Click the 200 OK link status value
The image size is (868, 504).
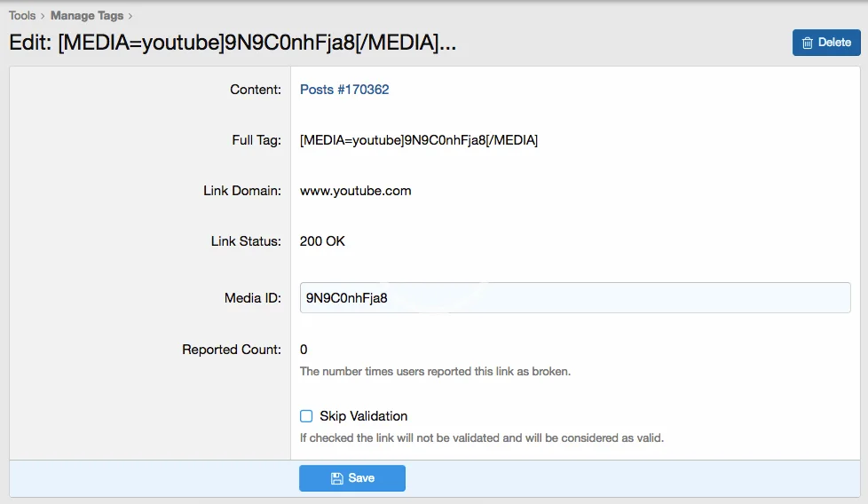tap(322, 241)
